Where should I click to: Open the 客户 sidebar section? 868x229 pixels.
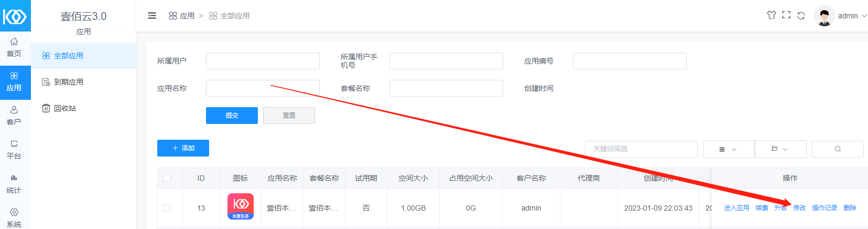click(14, 116)
